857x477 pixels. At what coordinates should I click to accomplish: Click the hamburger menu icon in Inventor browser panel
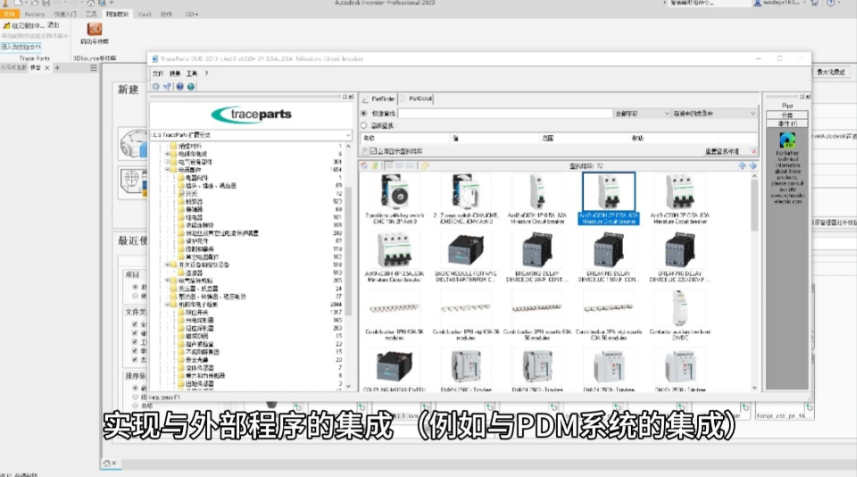point(93,68)
